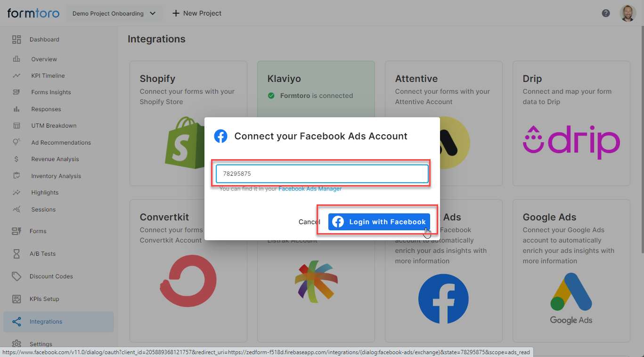
Task: Click the UTM Breakdown table icon
Action: pyautogui.click(x=16, y=126)
